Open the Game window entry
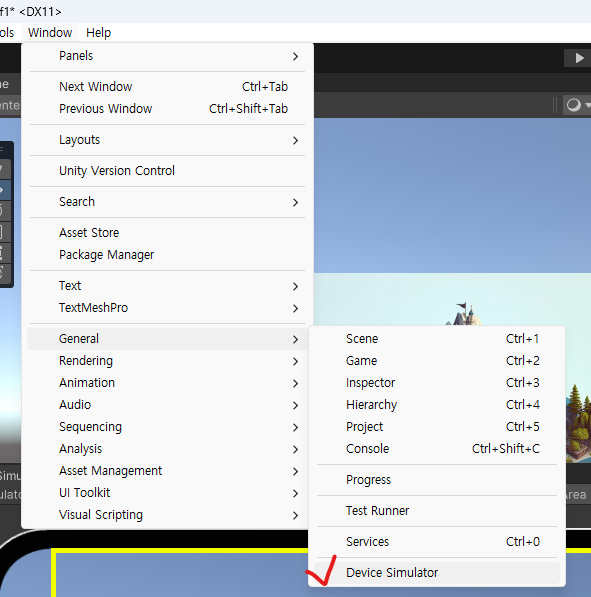591x597 pixels. [437, 361]
